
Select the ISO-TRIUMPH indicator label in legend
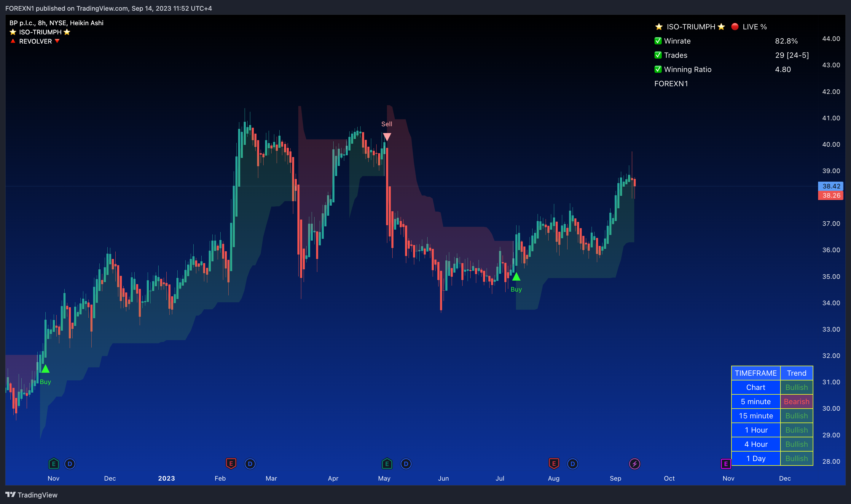coord(40,32)
